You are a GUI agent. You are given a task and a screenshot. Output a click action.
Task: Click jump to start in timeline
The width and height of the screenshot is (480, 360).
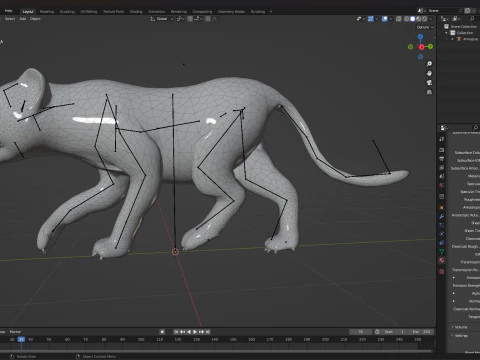click(176, 332)
